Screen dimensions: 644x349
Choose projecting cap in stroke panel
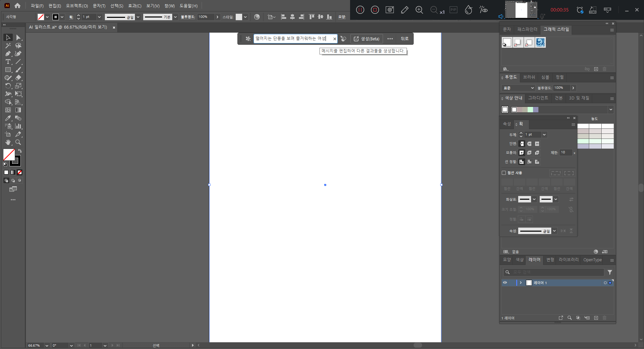click(x=537, y=144)
